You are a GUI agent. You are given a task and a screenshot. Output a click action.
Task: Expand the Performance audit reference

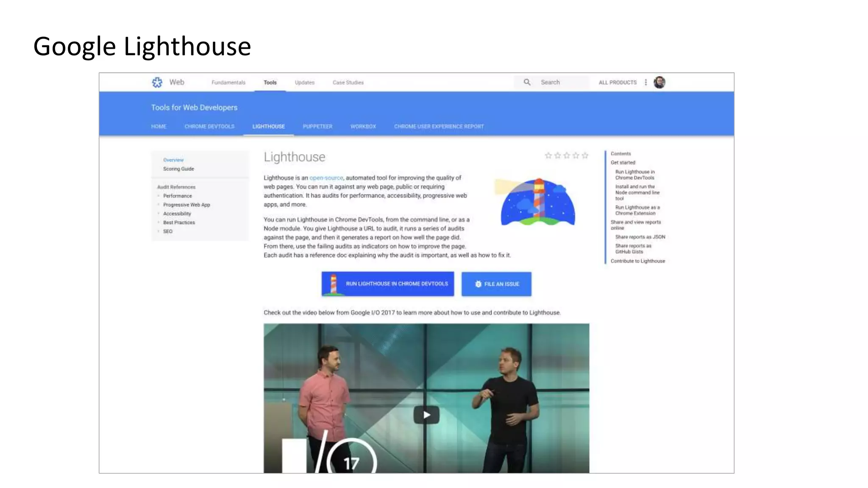(178, 196)
